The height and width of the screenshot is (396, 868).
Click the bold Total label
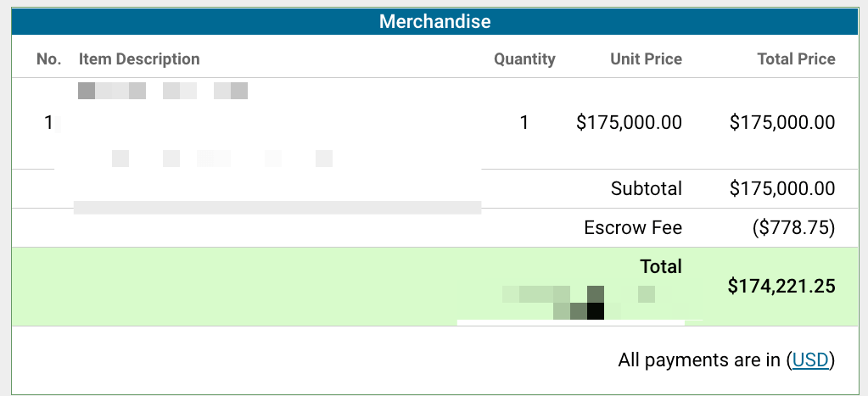[661, 267]
